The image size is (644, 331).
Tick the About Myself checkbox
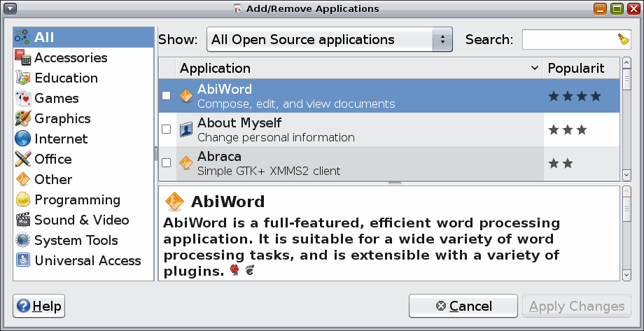pos(167,129)
